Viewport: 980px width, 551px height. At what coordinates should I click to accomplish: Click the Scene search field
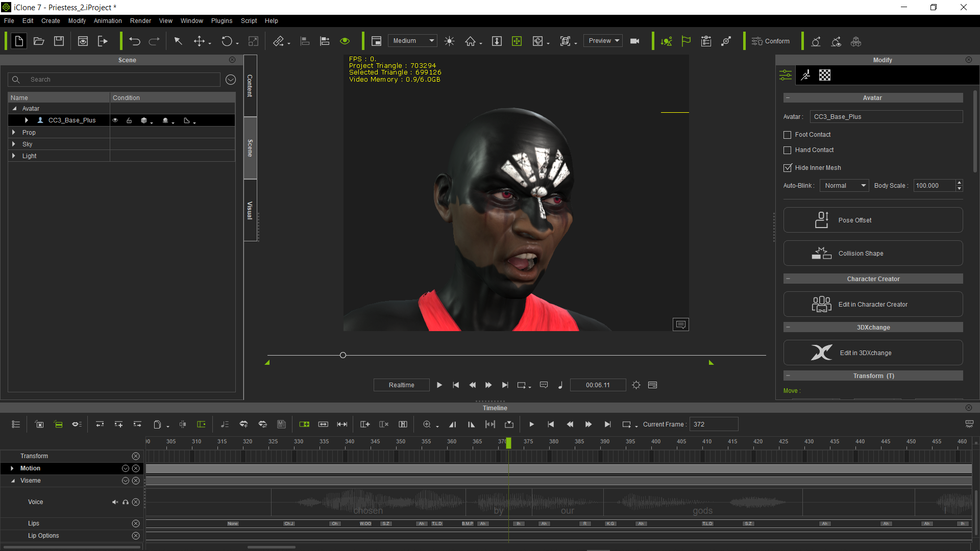point(114,80)
